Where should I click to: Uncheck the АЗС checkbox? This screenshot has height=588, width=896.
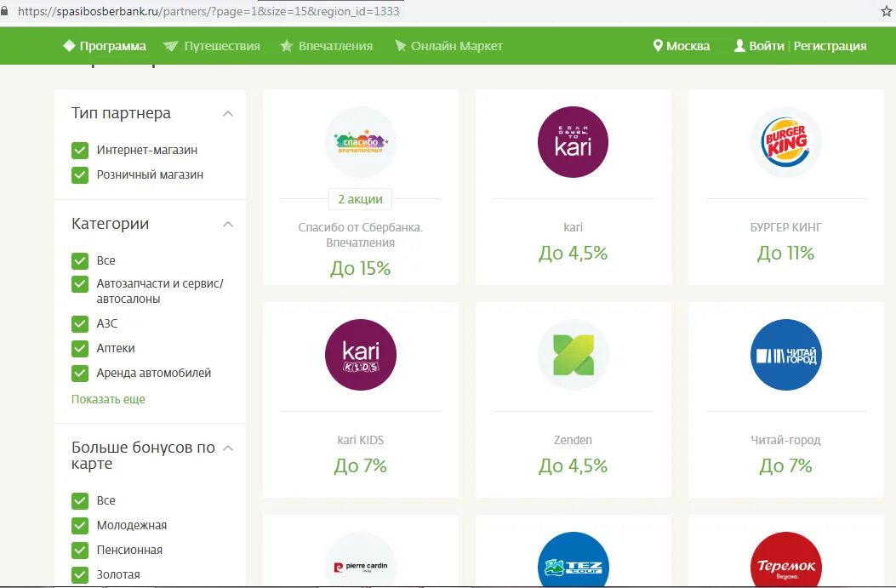click(x=80, y=324)
